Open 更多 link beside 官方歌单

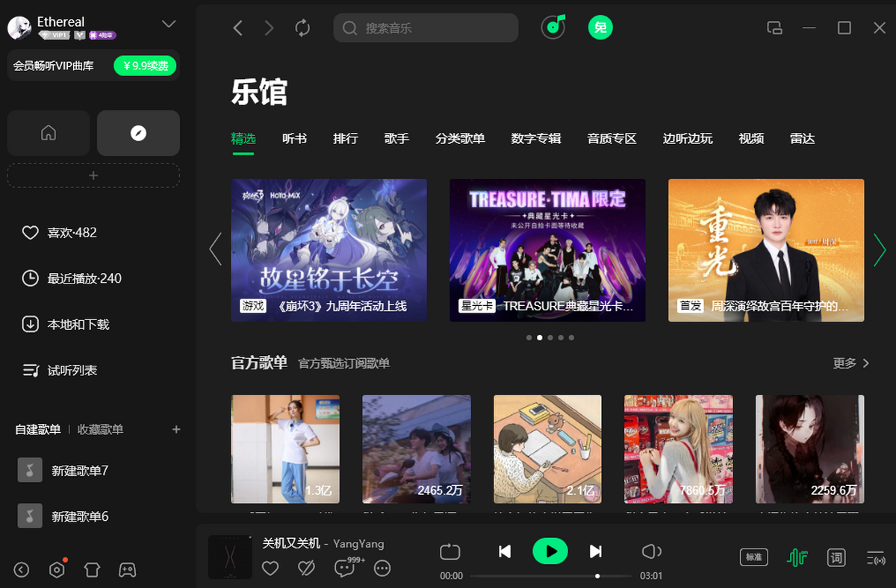(845, 363)
